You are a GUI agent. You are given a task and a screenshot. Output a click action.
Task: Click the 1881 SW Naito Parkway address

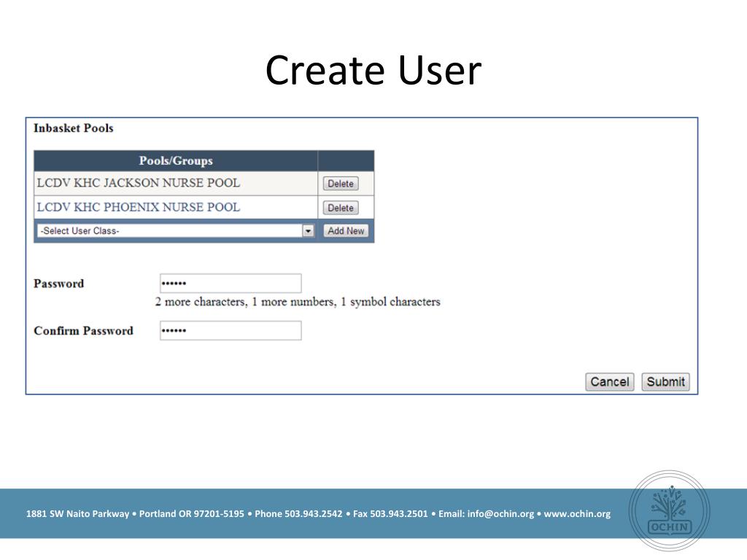77,514
